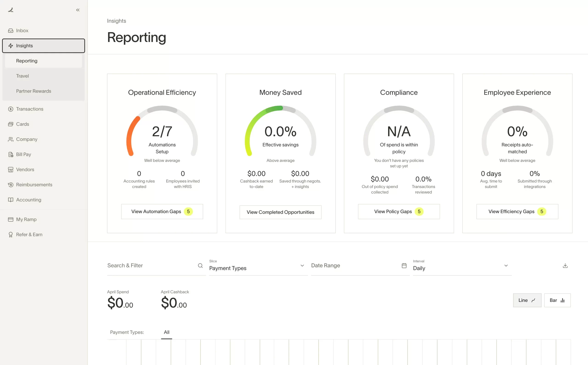Collapse the sidebar with double-chevron icon
This screenshot has width=588, height=365.
[x=78, y=10]
